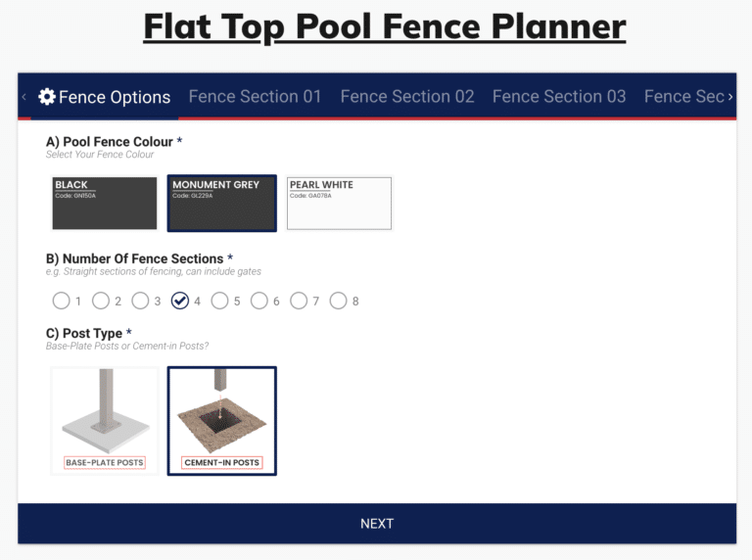Choose the Black fence colour swatch
Image resolution: width=752 pixels, height=560 pixels.
105,204
